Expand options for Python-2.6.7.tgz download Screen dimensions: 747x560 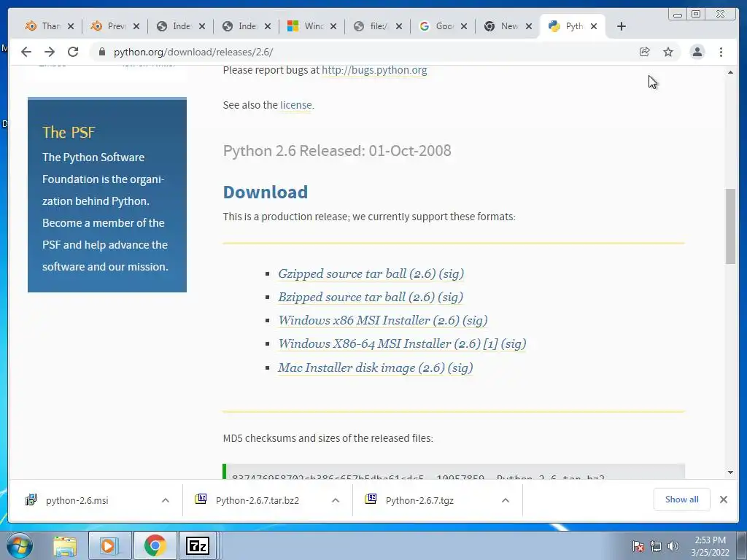[506, 500]
